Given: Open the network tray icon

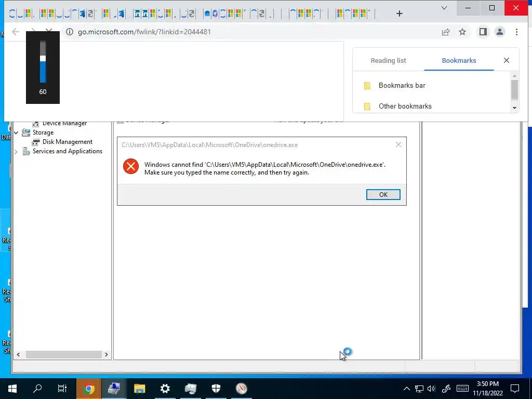Looking at the screenshot, I should 419,389.
